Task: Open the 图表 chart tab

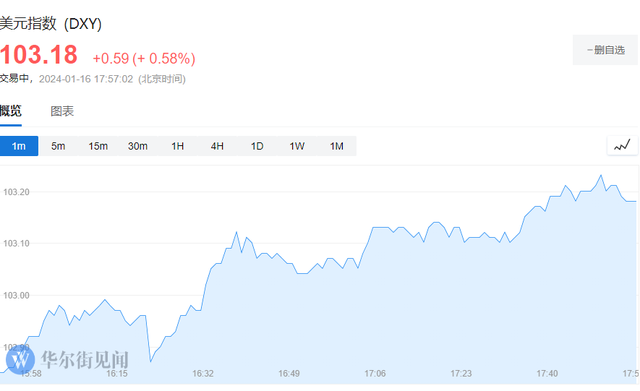Action: pyautogui.click(x=62, y=111)
